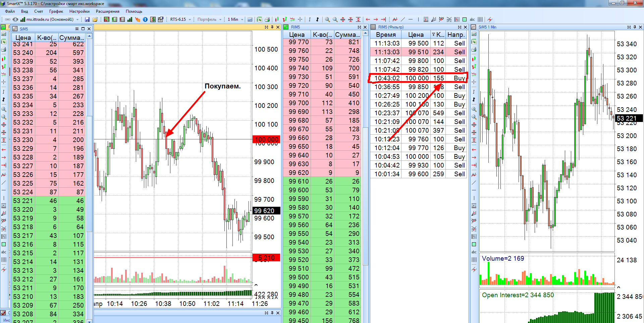Expand the mx.ittrade.ru server dropdown

coord(77,19)
